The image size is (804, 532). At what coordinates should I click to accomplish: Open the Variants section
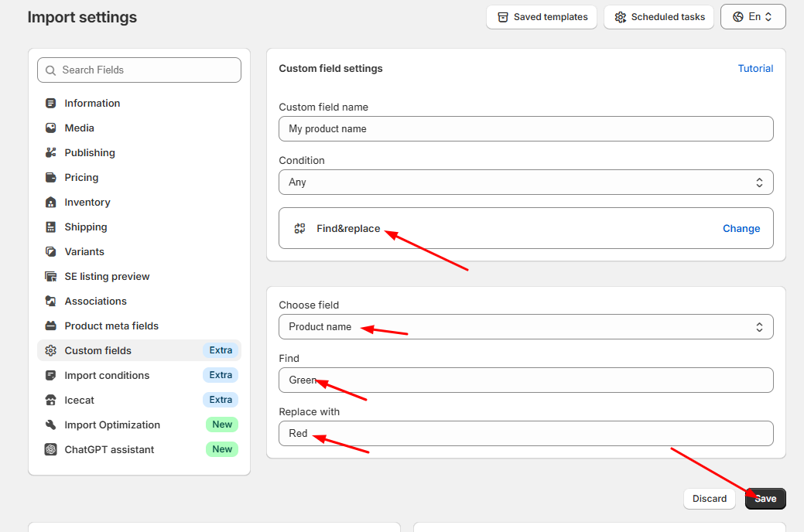tap(139, 251)
